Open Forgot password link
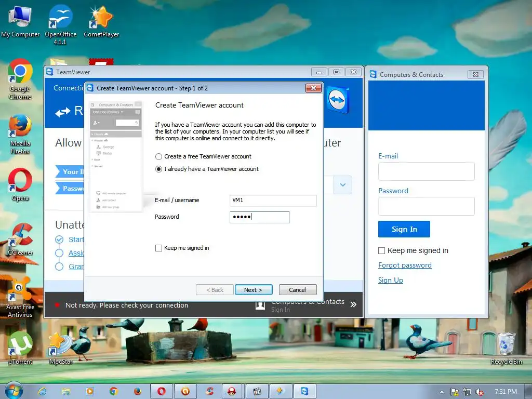 coord(405,265)
